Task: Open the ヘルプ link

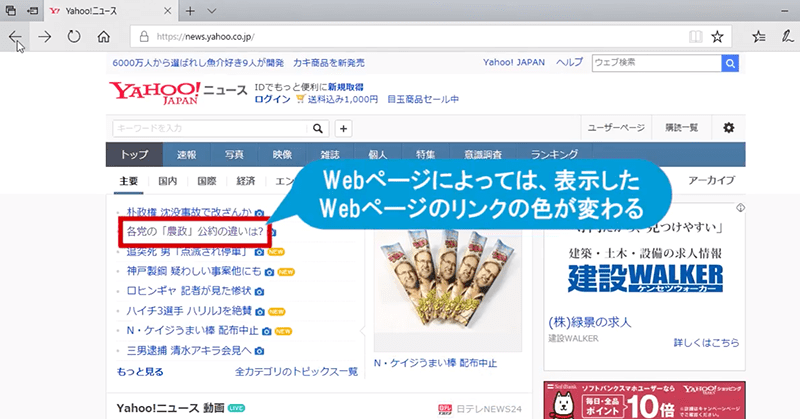Action: [x=569, y=62]
